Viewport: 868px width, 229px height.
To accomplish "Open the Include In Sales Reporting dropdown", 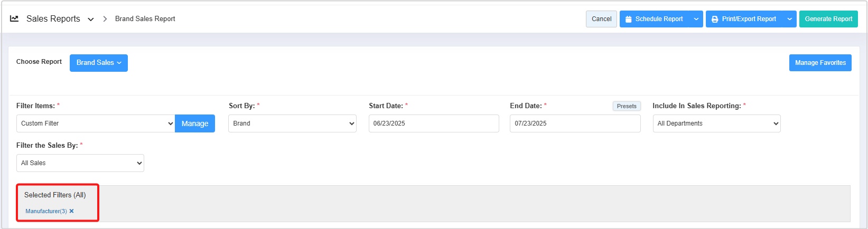I will pyautogui.click(x=716, y=123).
